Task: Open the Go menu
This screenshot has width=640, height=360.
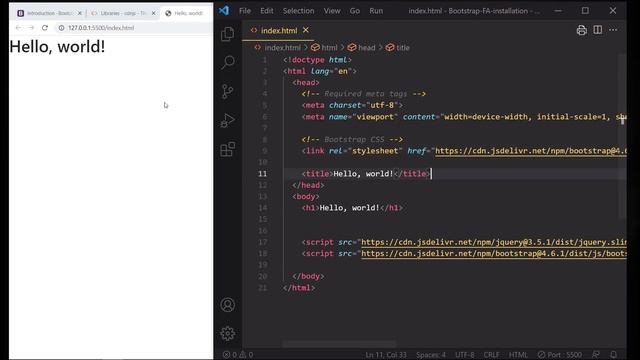Action: [x=355, y=11]
